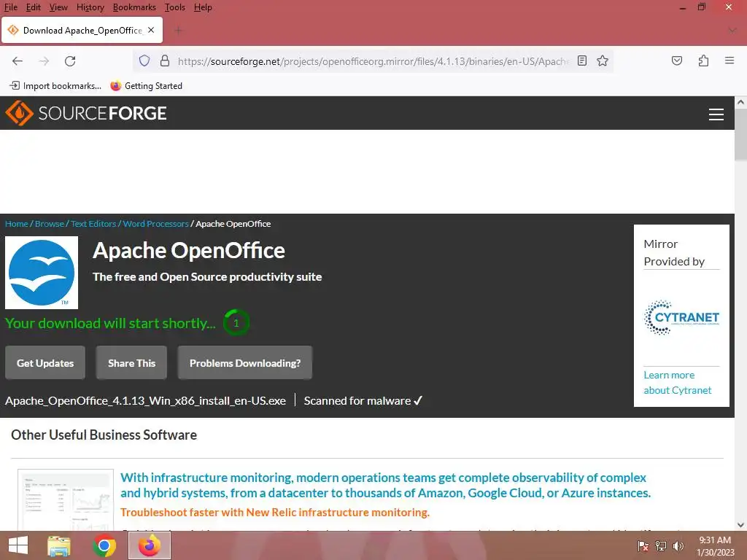Open the tracking protection shield icon
This screenshot has height=560, width=747.
[144, 61]
